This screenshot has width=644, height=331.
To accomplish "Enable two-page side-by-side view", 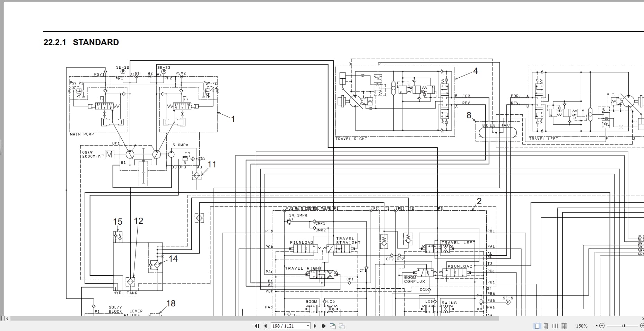I will click(555, 326).
